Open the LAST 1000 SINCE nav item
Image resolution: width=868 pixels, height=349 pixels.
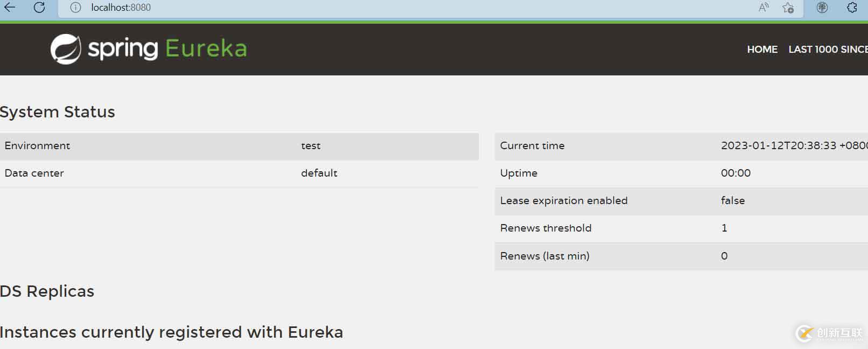pyautogui.click(x=828, y=50)
